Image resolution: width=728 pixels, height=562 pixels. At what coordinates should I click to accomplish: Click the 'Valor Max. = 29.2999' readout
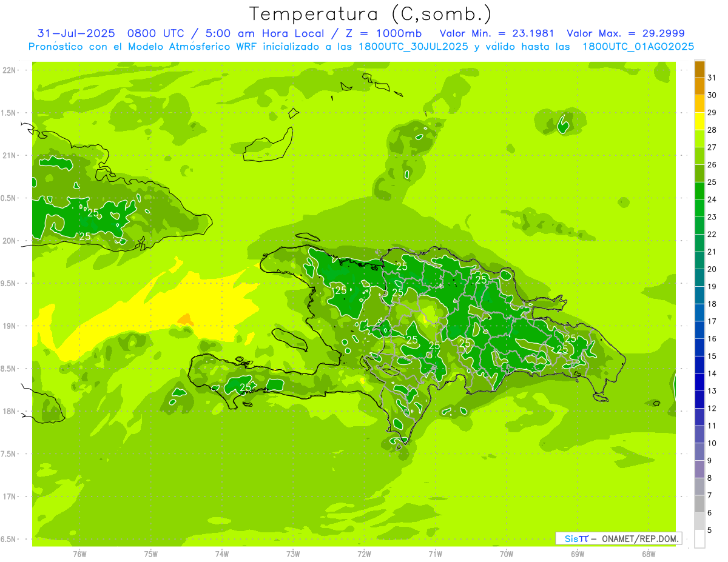(625, 33)
